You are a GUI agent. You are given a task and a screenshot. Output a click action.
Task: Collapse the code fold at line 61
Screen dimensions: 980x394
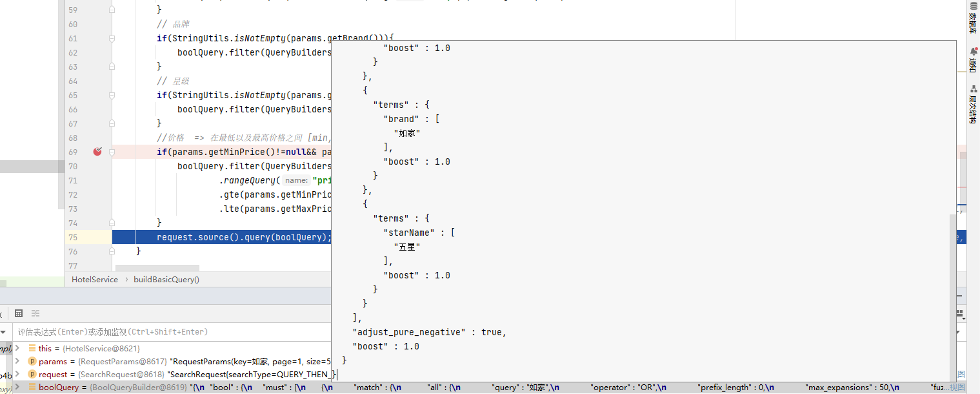(x=112, y=39)
